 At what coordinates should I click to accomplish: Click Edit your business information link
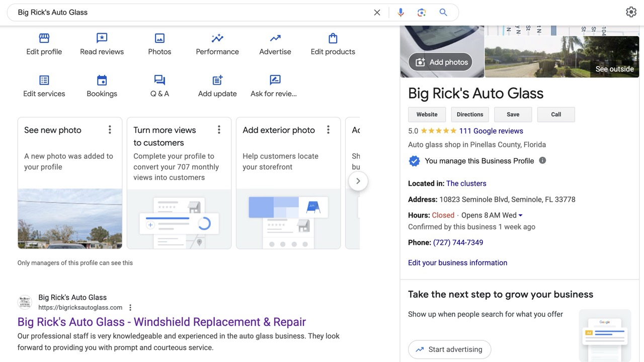click(x=458, y=263)
